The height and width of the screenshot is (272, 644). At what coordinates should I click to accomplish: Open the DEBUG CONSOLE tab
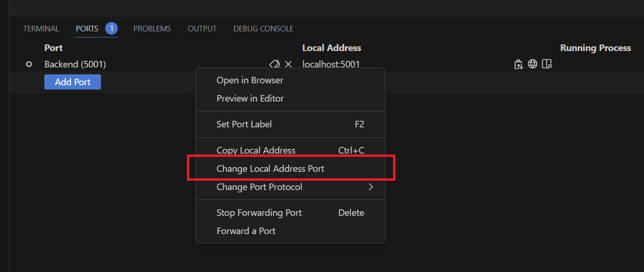(263, 28)
